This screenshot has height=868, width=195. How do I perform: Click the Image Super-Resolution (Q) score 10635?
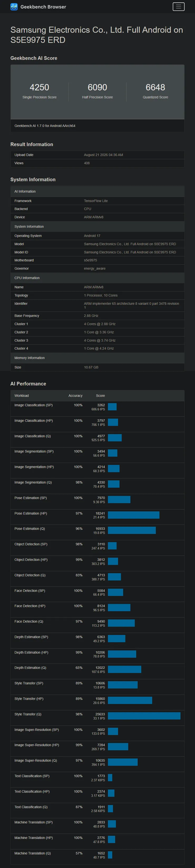100,761
